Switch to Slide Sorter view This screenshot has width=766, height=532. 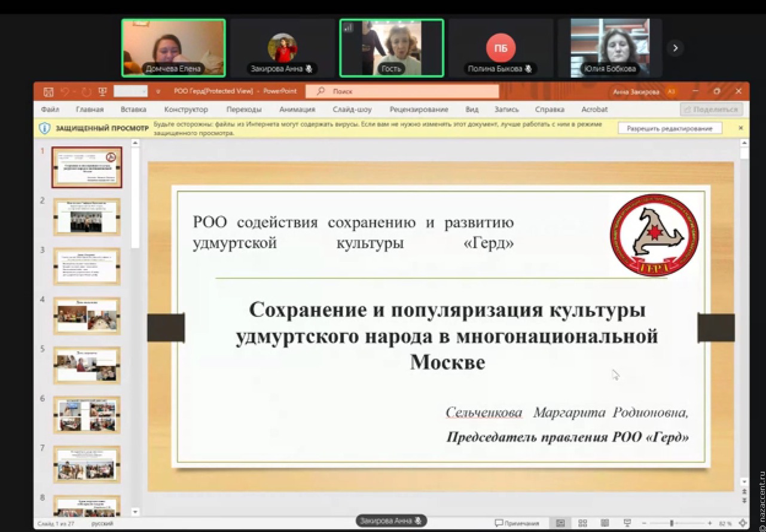tap(582, 521)
